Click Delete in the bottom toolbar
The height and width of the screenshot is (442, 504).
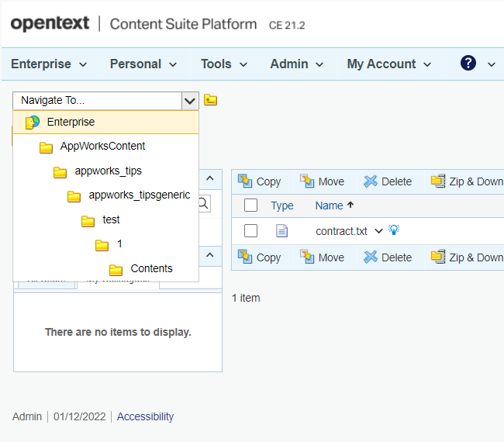tap(388, 257)
